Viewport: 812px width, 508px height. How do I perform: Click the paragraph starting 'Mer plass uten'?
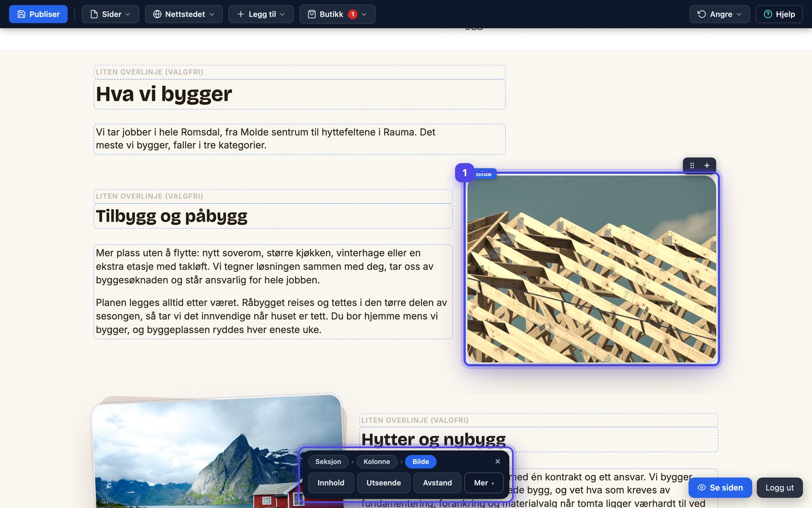pos(264,266)
